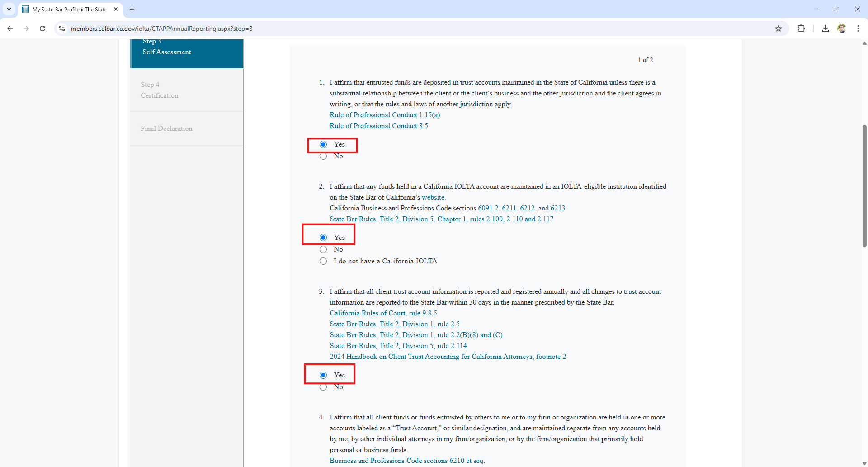This screenshot has height=467, width=868.
Task: Reload the current page
Action: [x=42, y=29]
